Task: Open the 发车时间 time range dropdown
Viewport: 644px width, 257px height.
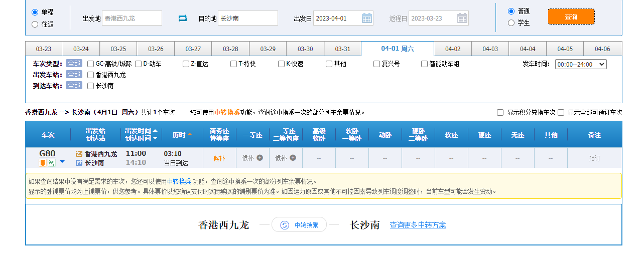Action: click(581, 64)
